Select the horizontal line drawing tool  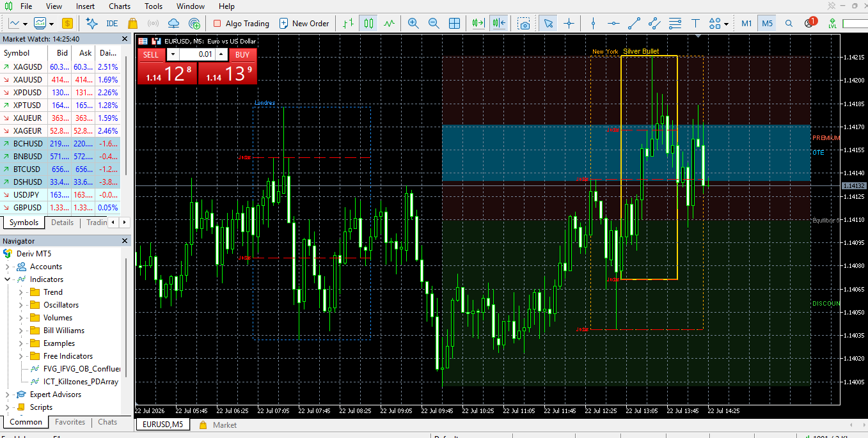pyautogui.click(x=613, y=24)
